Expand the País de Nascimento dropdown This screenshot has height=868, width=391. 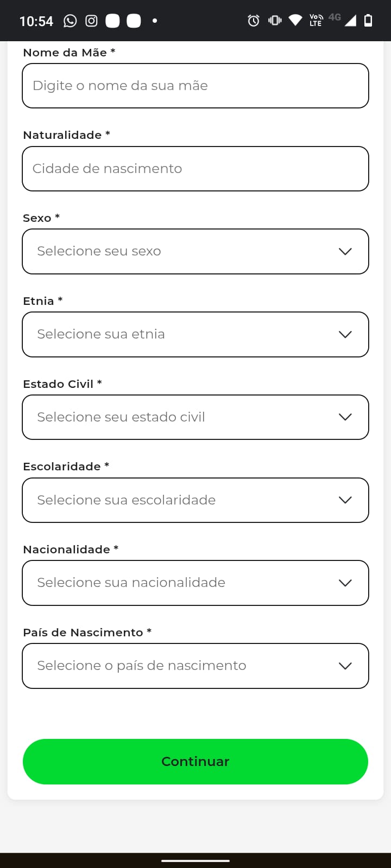point(195,666)
